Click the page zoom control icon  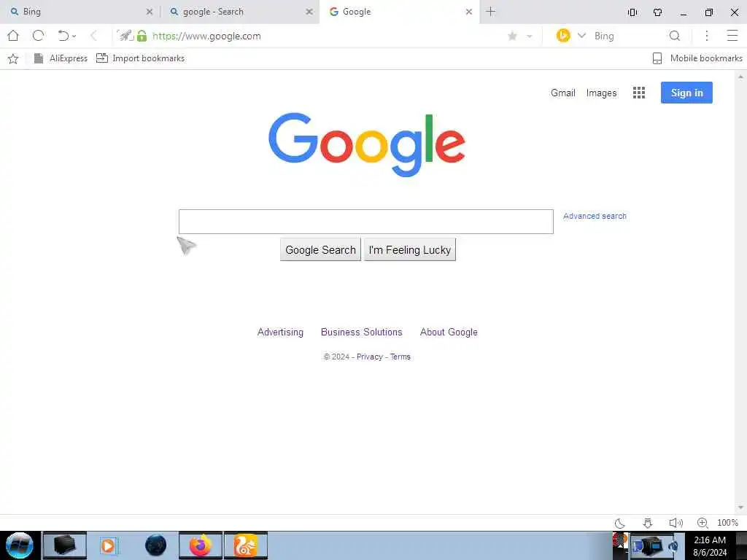point(703,523)
